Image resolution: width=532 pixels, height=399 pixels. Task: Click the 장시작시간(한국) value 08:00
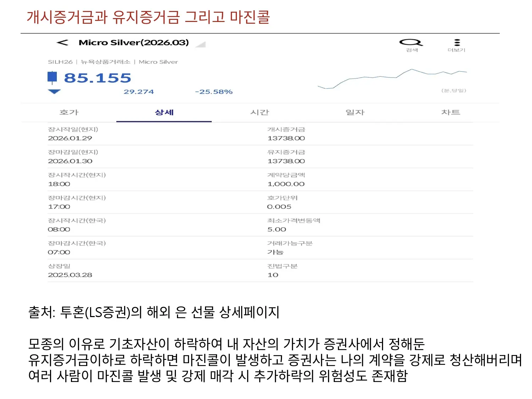coord(59,229)
